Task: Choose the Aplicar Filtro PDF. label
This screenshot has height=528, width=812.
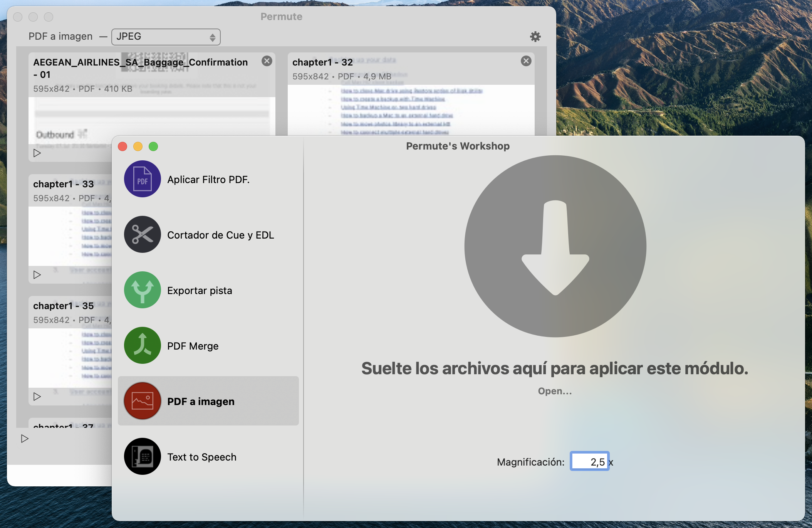Action: point(208,180)
